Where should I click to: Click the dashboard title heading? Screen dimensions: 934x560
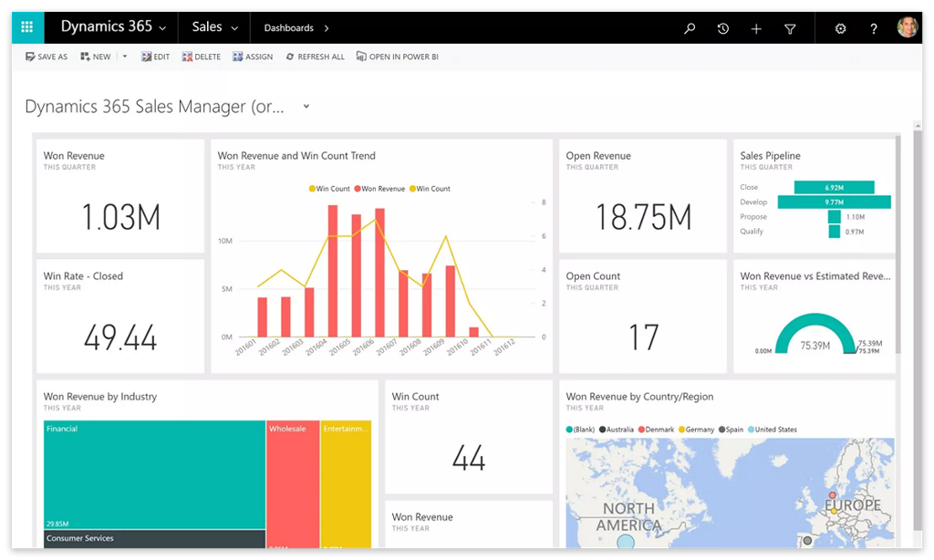click(154, 107)
